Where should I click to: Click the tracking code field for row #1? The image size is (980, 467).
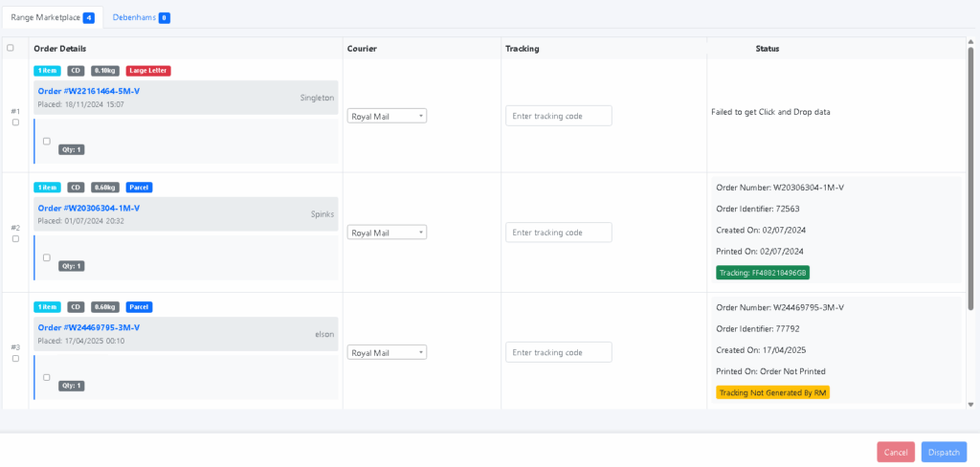[x=558, y=116]
